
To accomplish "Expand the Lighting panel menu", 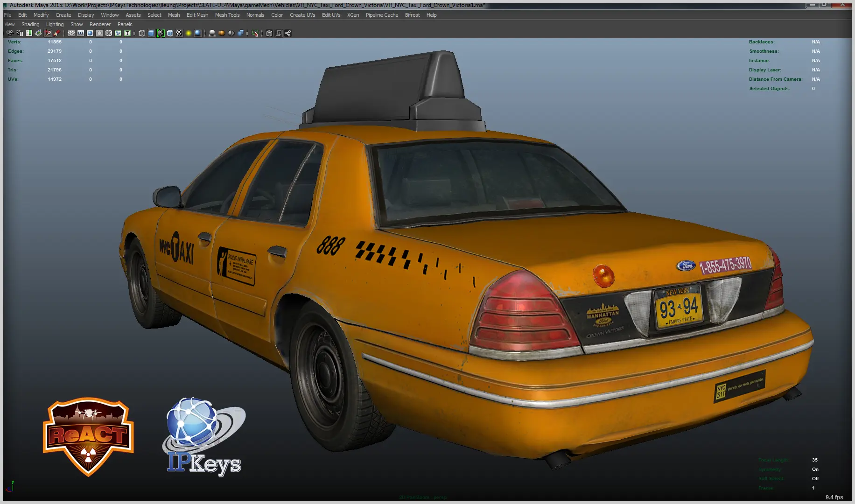I will coord(55,24).
